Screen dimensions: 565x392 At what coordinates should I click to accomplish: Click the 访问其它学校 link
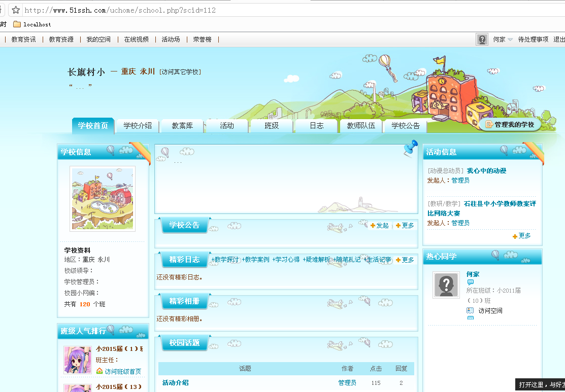[180, 72]
